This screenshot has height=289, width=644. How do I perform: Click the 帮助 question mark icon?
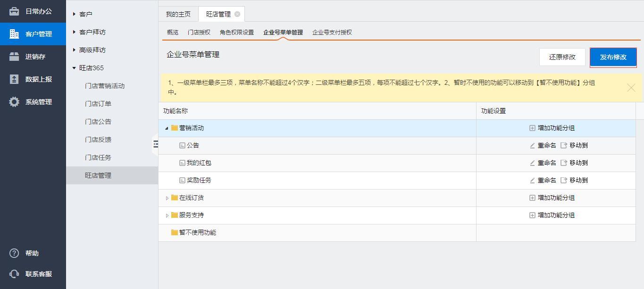[x=14, y=253]
